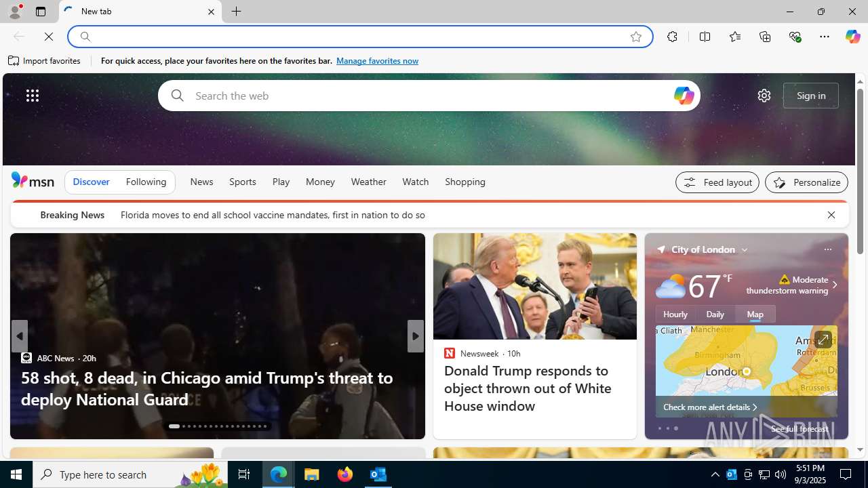Dismiss the Breaking News banner
Viewport: 868px width, 488px height.
tap(831, 215)
